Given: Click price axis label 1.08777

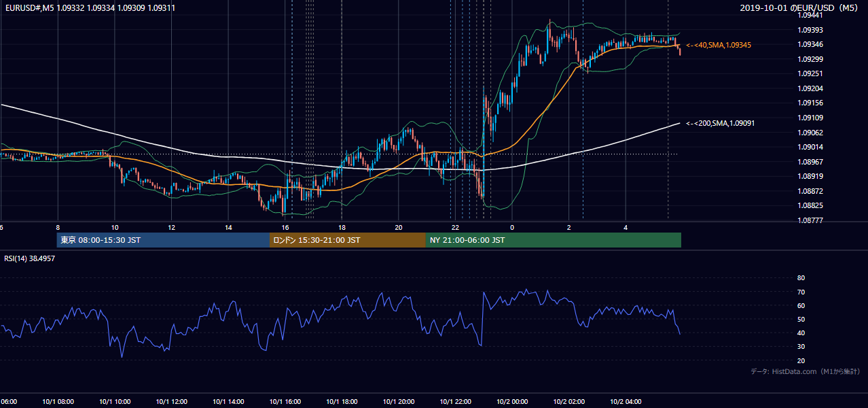Looking at the screenshot, I should 810,220.
